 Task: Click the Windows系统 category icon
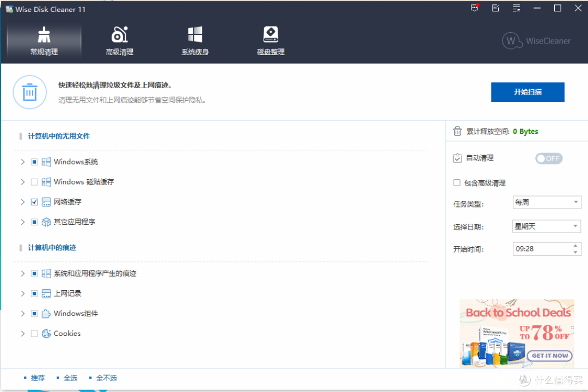tap(46, 162)
